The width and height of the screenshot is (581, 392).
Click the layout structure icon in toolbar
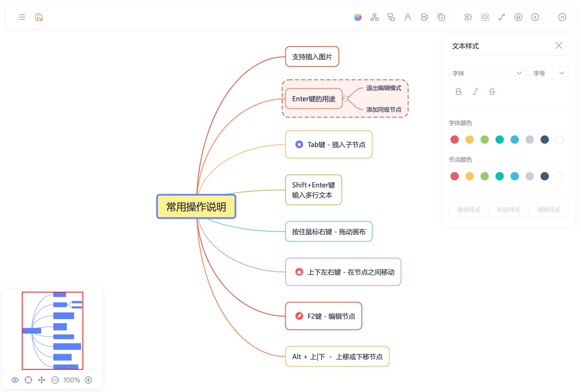(375, 17)
